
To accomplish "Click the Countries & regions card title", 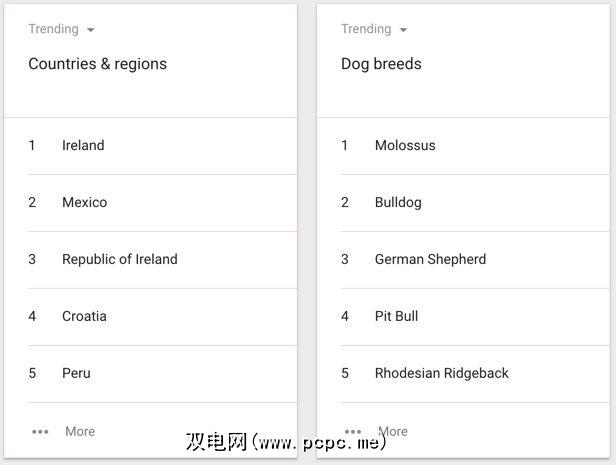I will (x=97, y=64).
